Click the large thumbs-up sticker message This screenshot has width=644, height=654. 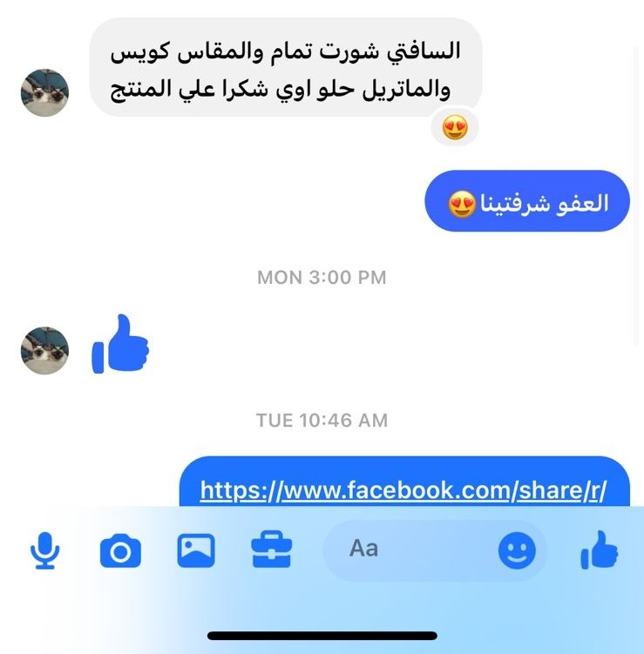pos(120,344)
